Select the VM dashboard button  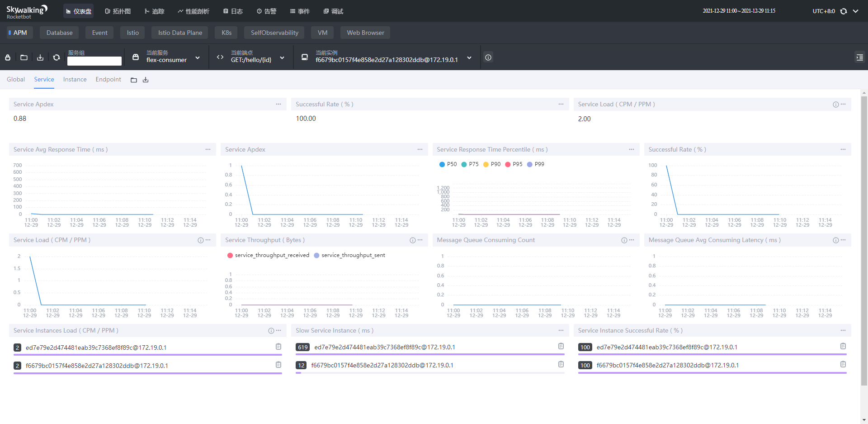pyautogui.click(x=322, y=33)
